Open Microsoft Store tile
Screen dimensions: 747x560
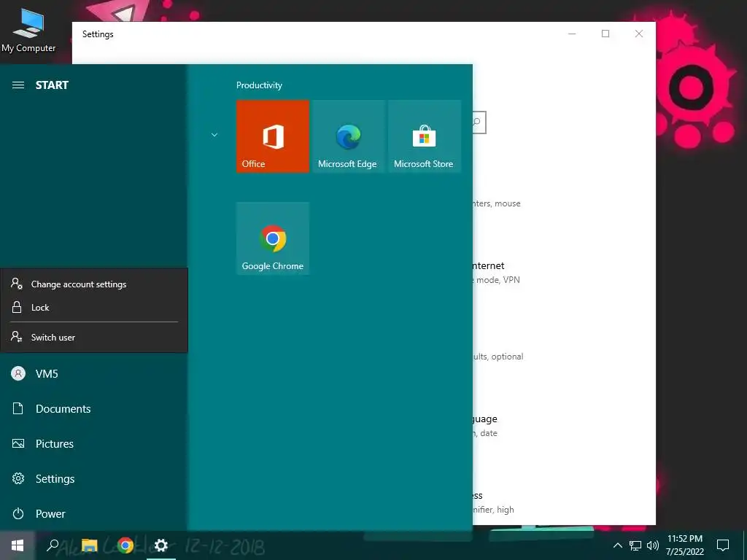pyautogui.click(x=424, y=136)
